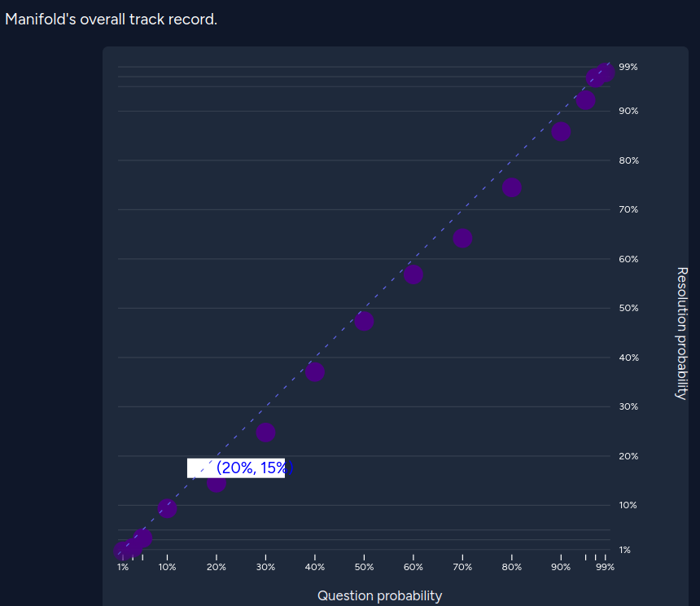
Task: Select the data point at 40% question probability
Action: 315,372
